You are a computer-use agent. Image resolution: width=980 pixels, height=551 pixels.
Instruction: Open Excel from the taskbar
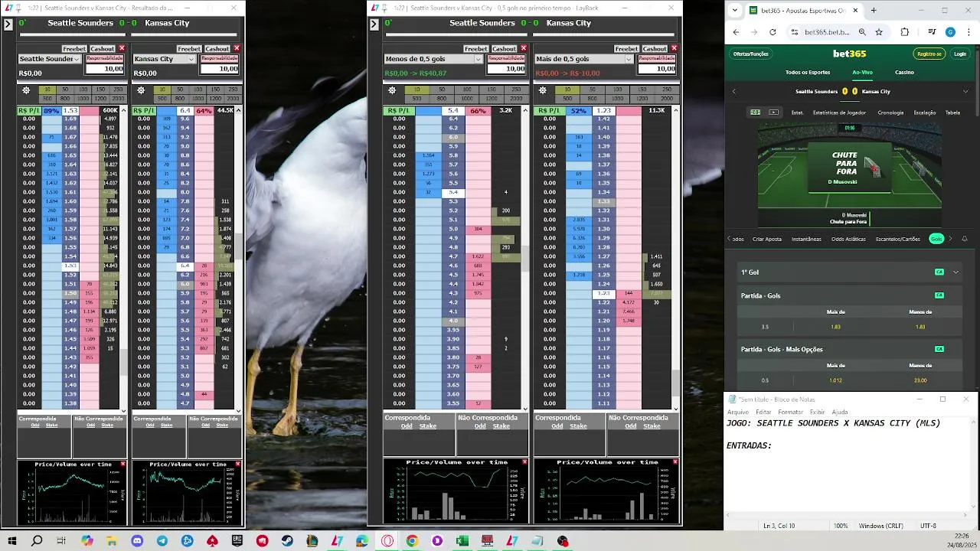tap(462, 541)
